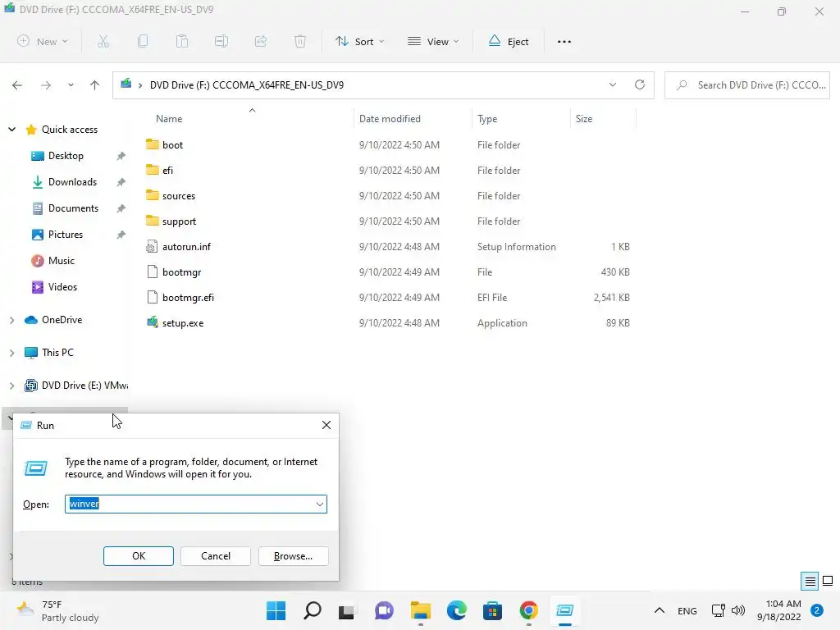
Task: Open the View dropdown menu
Action: coord(433,41)
